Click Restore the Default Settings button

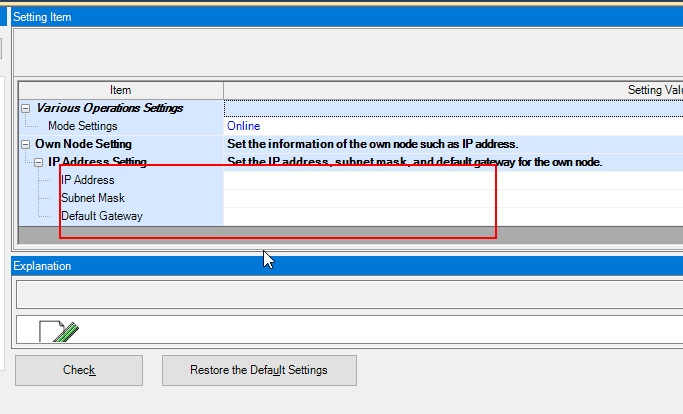(259, 370)
